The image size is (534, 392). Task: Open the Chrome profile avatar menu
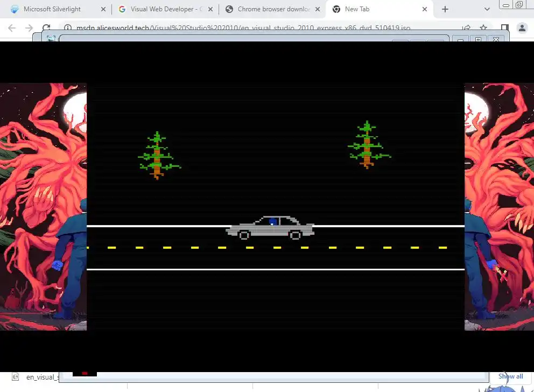(522, 28)
